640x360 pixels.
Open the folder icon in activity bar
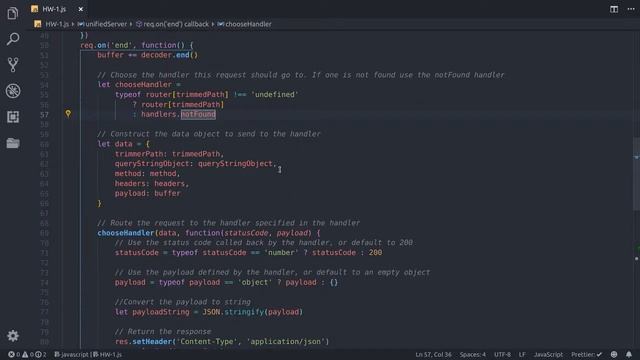click(13, 143)
